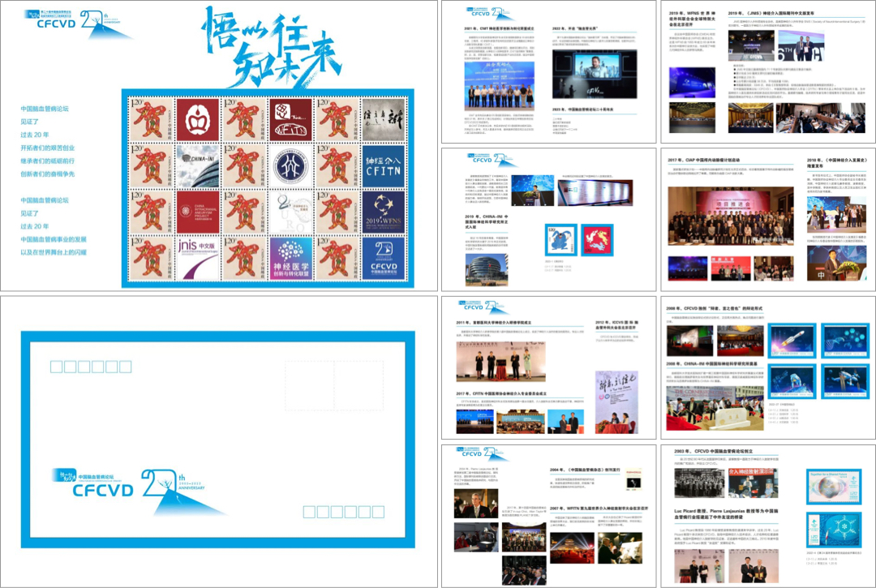Click the 2019 年 CHINA-INI heading
This screenshot has height=588, width=876.
[487, 221]
